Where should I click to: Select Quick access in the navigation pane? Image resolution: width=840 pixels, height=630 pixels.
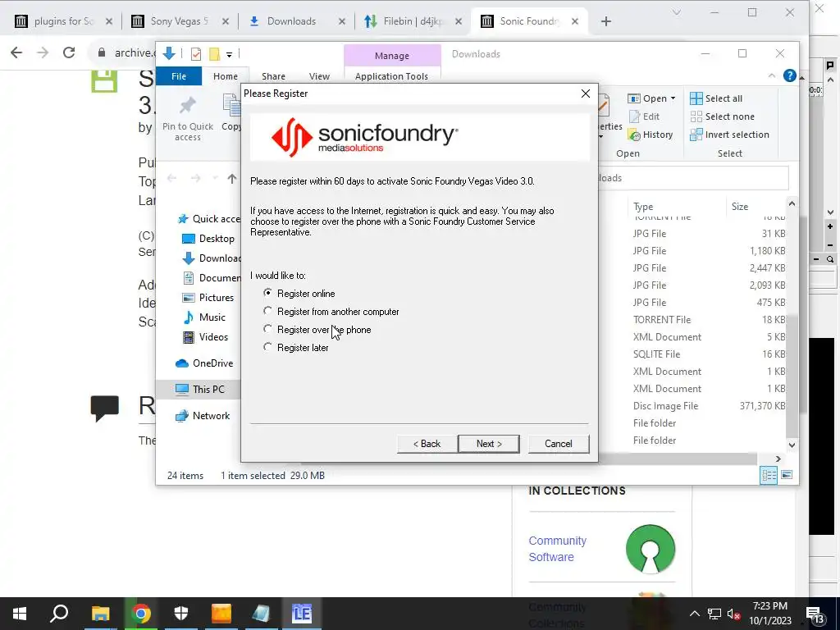(x=209, y=218)
